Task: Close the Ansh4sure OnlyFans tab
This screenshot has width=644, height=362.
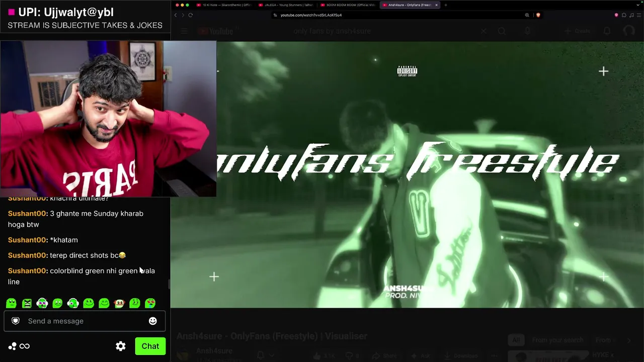Action: tap(436, 5)
